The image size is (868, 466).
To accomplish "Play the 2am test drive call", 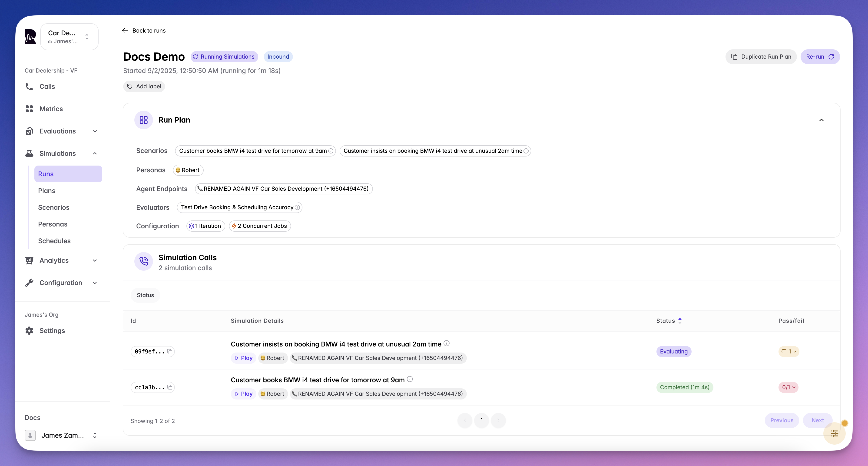I will (x=244, y=358).
